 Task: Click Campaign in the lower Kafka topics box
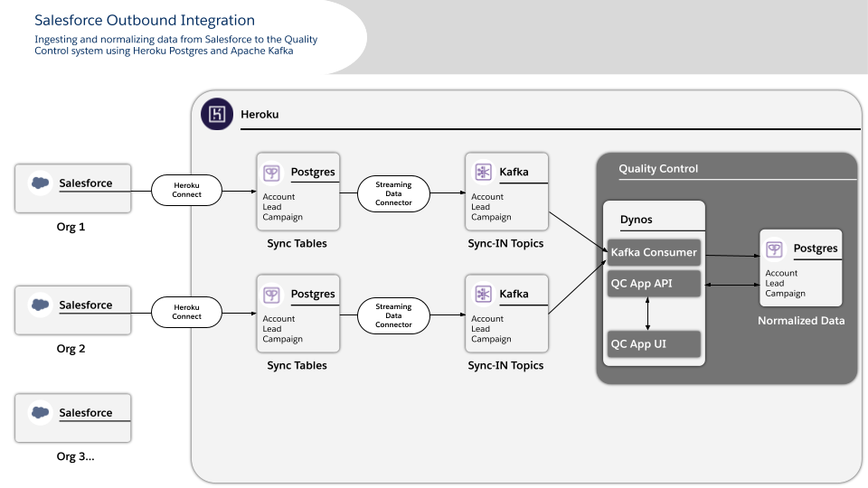(x=491, y=339)
